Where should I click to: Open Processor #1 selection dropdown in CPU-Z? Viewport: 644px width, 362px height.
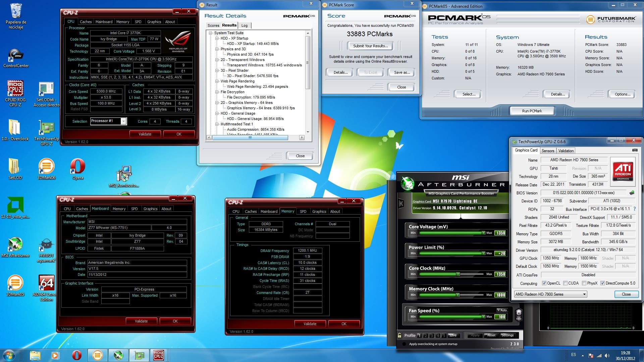point(123,121)
